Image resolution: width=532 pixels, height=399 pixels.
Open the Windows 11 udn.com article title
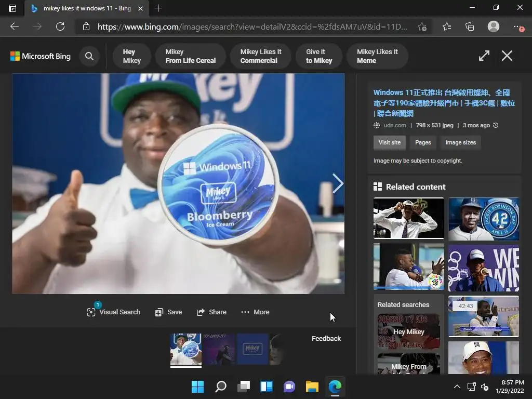(x=444, y=103)
